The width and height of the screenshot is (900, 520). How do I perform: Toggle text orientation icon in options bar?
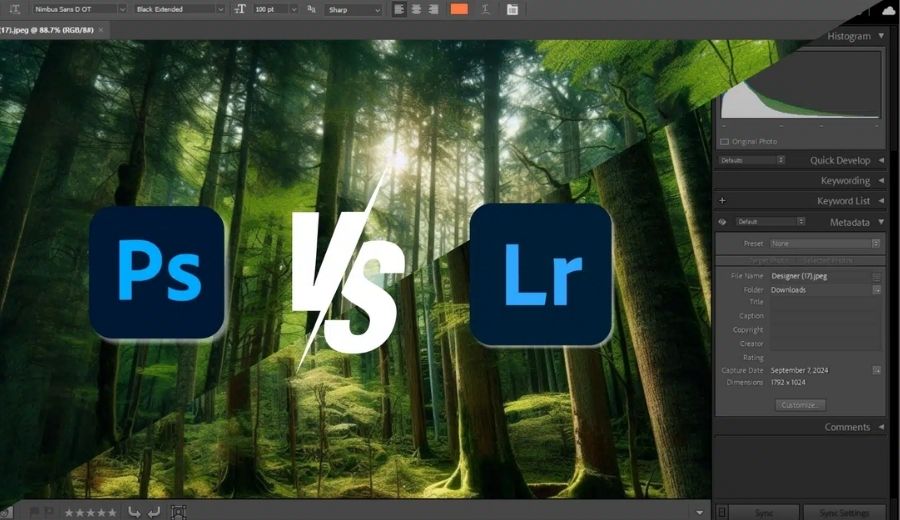(x=15, y=9)
